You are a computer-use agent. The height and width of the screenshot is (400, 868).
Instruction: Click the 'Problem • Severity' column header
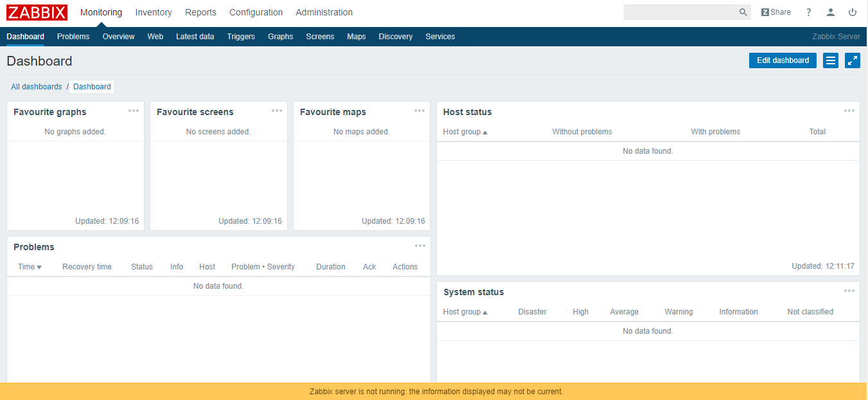click(x=263, y=267)
